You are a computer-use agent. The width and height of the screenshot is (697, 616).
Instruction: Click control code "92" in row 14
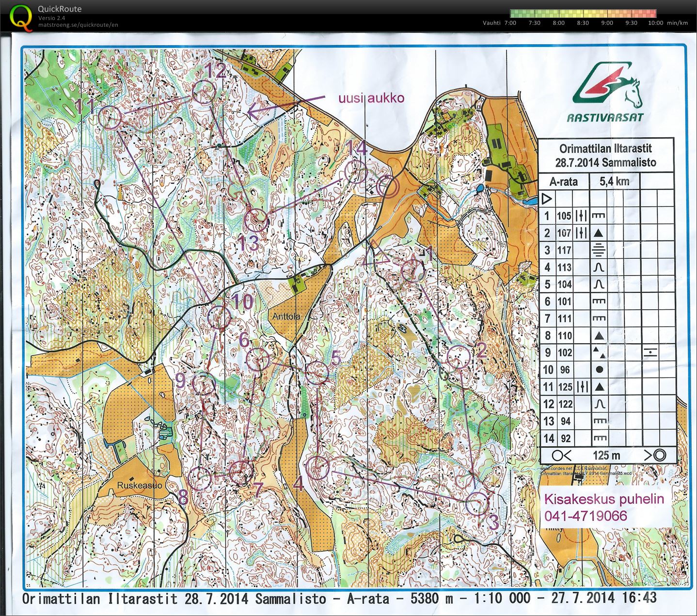(565, 438)
